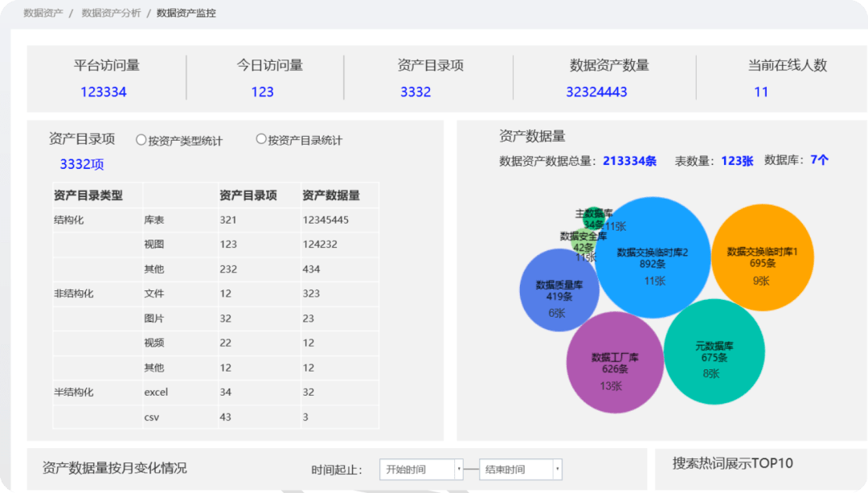The width and height of the screenshot is (868, 493).
Task: Click 平台访问量 value 123334
Action: (104, 92)
